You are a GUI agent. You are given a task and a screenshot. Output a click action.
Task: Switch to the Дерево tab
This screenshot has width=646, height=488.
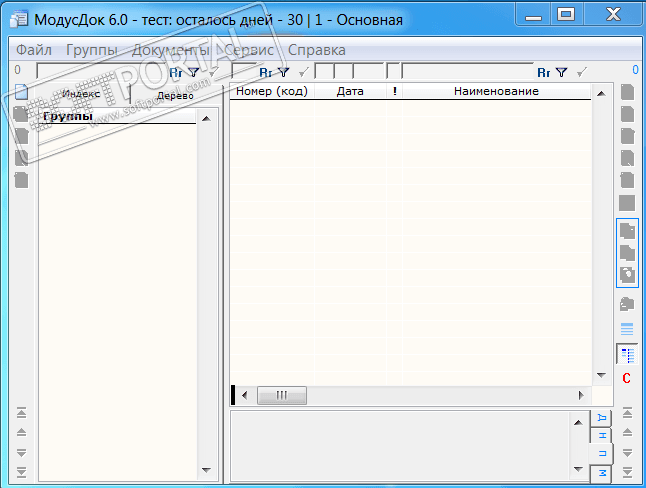(176, 96)
